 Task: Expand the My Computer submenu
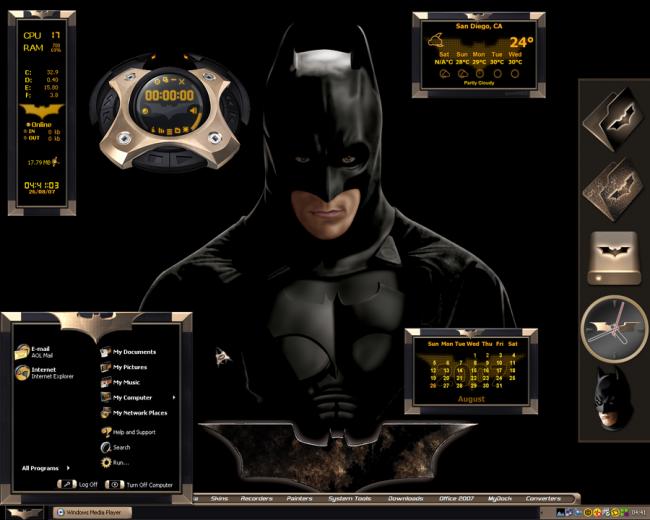(x=138, y=397)
